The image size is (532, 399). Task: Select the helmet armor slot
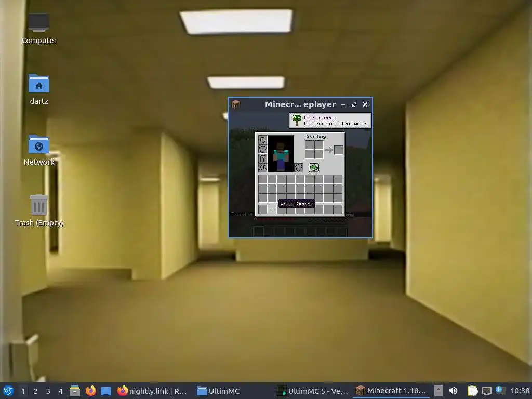(262, 140)
